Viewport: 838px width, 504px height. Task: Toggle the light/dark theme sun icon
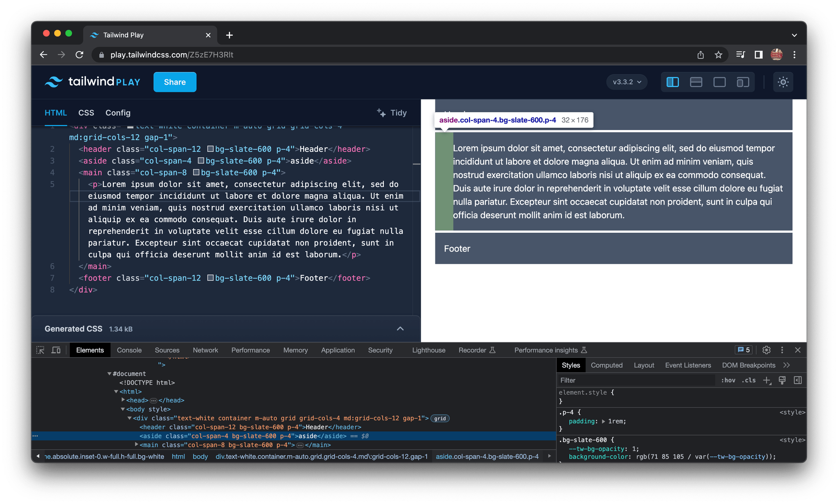783,82
